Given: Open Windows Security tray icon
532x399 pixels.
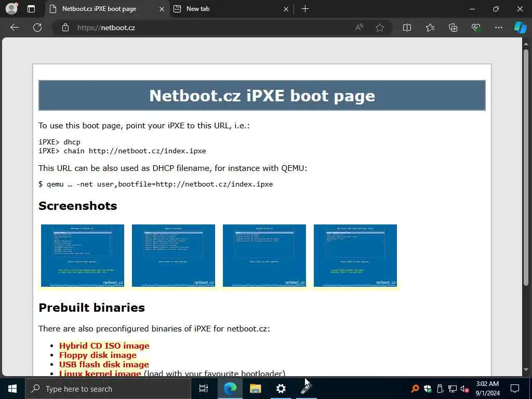Looking at the screenshot, I should (428, 389).
